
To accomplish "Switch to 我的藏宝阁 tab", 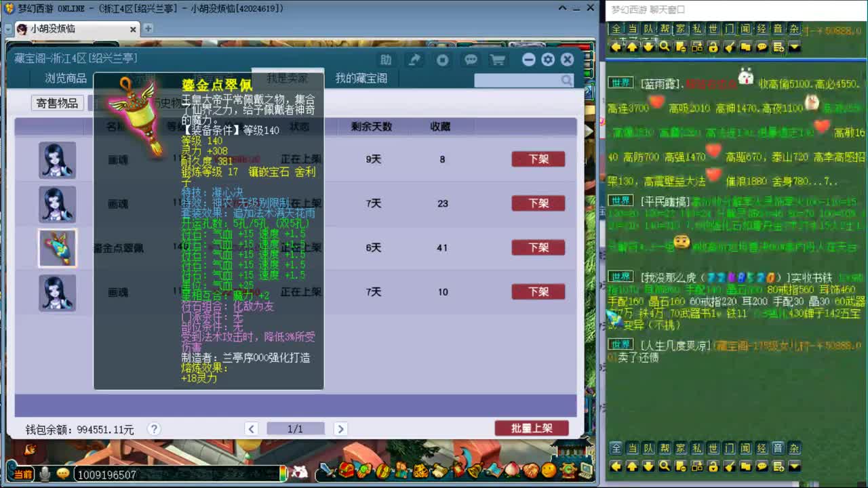I will pos(361,78).
